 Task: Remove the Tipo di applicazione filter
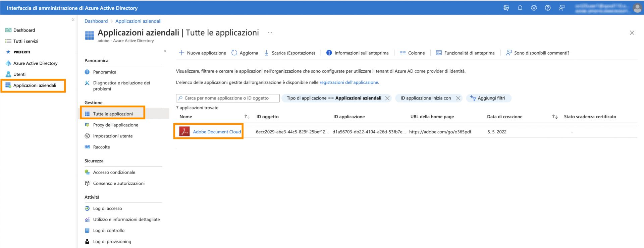(x=387, y=98)
